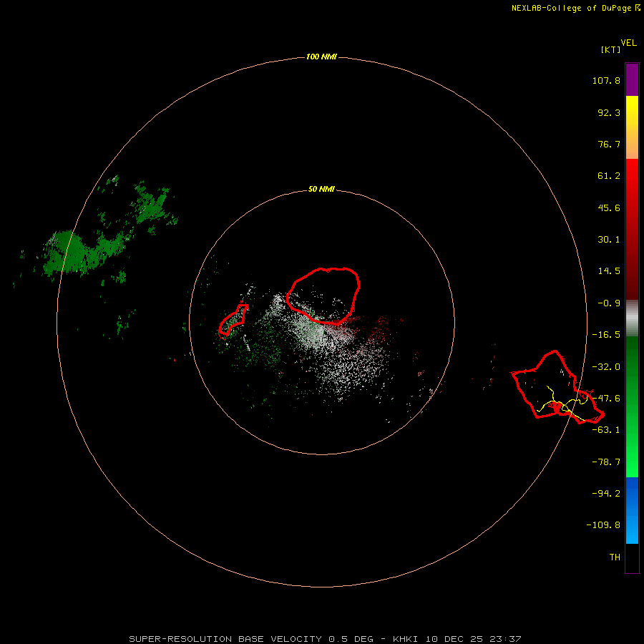
Task: Click the 92.3 legend value
Action: pos(609,112)
